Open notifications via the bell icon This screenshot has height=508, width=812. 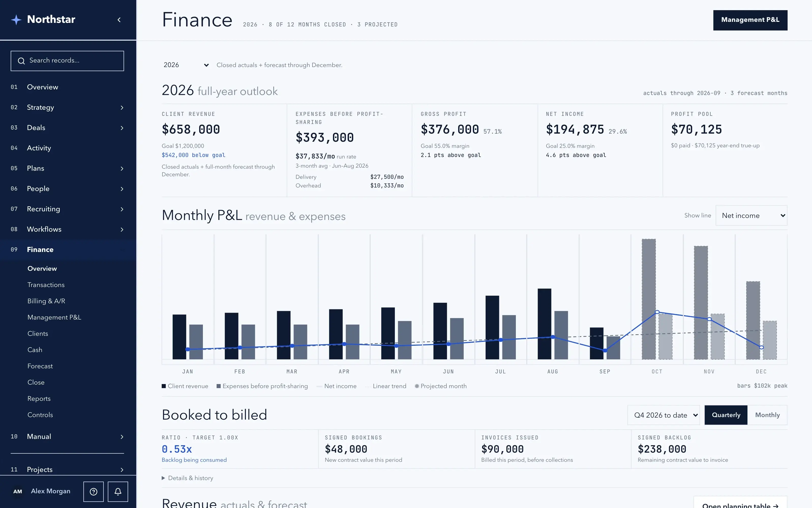click(x=118, y=491)
